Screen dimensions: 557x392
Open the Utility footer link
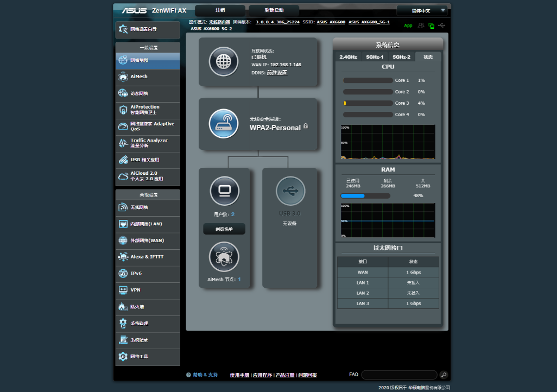click(x=263, y=375)
